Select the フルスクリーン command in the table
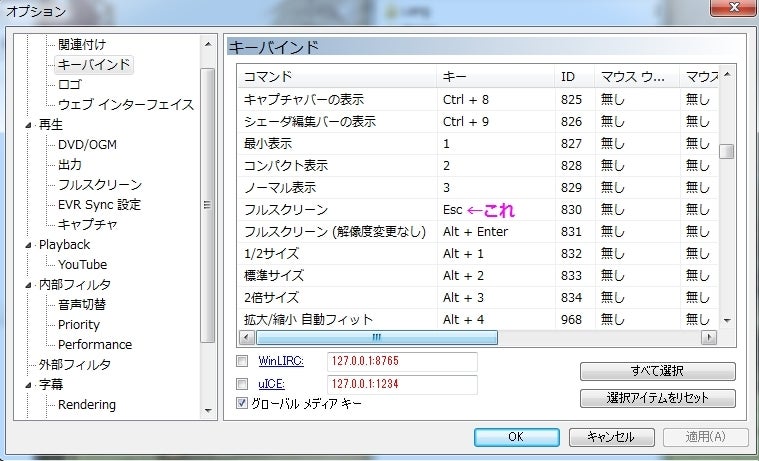Screen dimensions: 759x461 (478, 210)
